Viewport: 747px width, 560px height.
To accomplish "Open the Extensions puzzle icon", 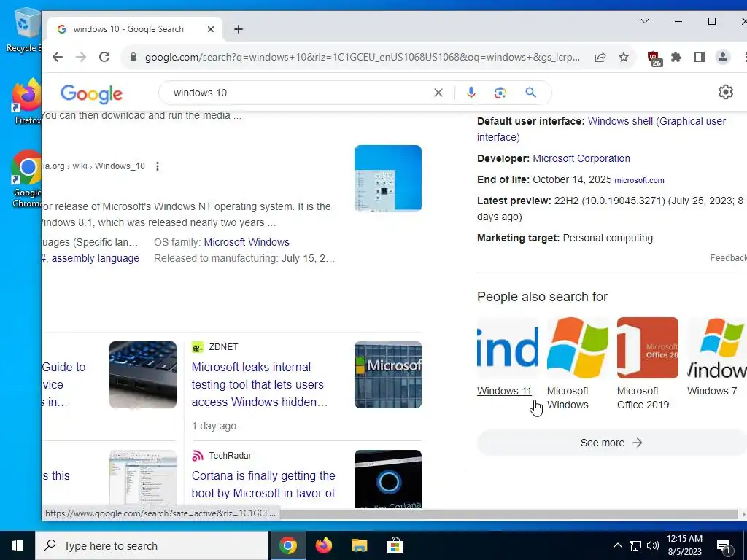I will (676, 57).
